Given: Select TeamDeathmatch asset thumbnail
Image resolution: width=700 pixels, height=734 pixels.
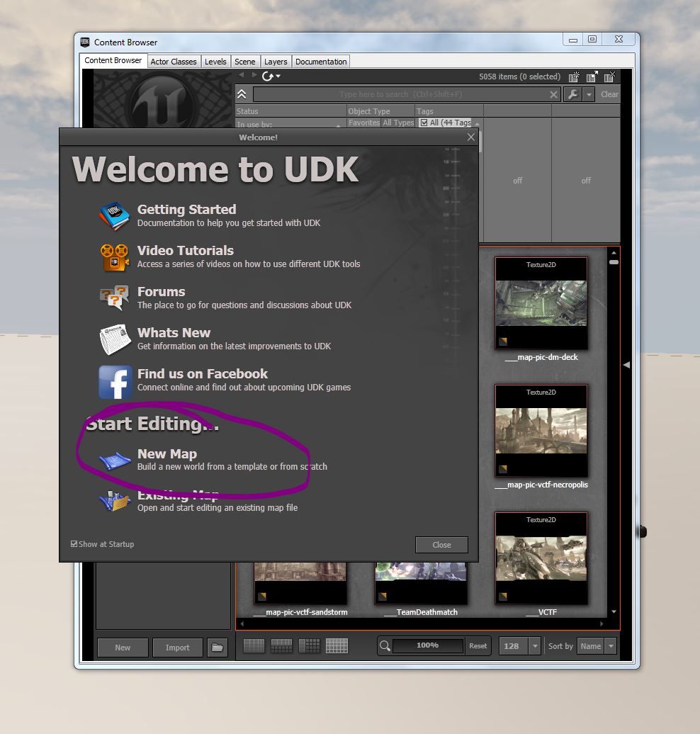Looking at the screenshot, I should click(420, 583).
